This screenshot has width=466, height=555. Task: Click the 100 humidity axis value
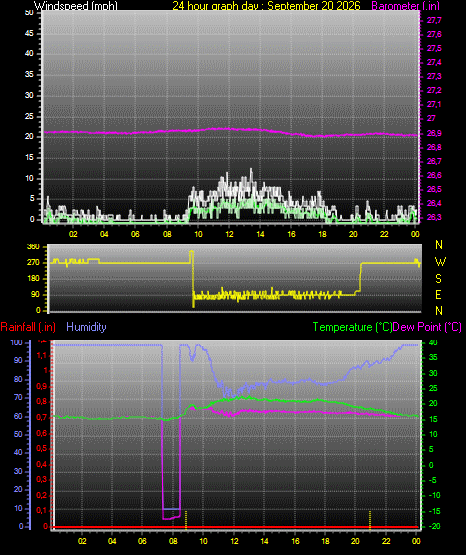pos(16,342)
